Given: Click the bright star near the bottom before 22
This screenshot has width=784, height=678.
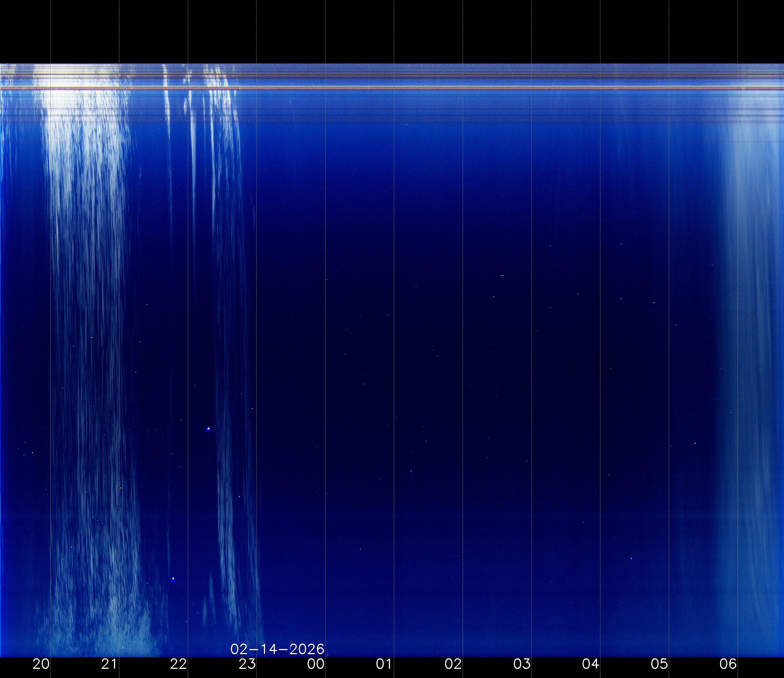Looking at the screenshot, I should pos(173,579).
